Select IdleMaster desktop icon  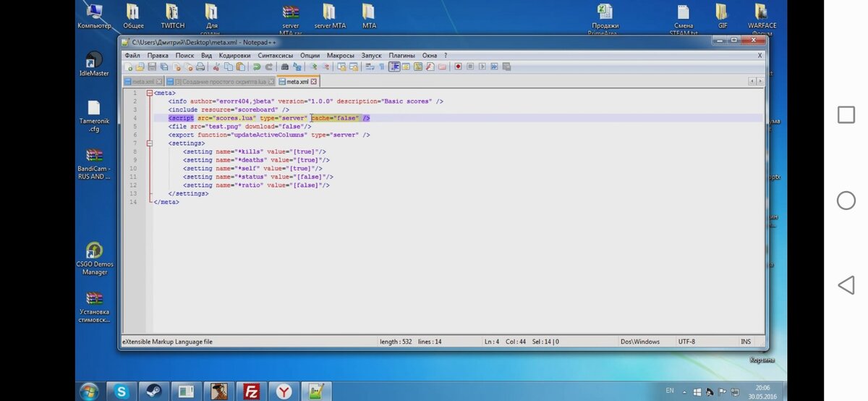pos(94,64)
